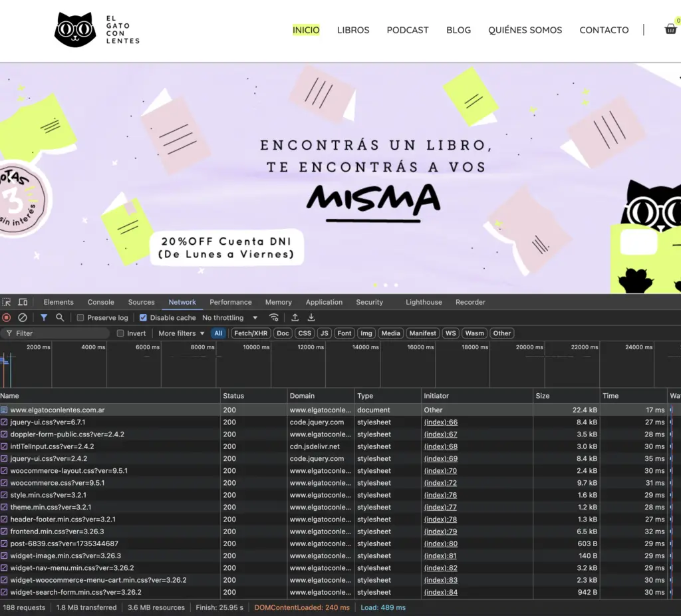Image resolution: width=681 pixels, height=616 pixels.
Task: Switch to the Console tab
Action: (101, 302)
